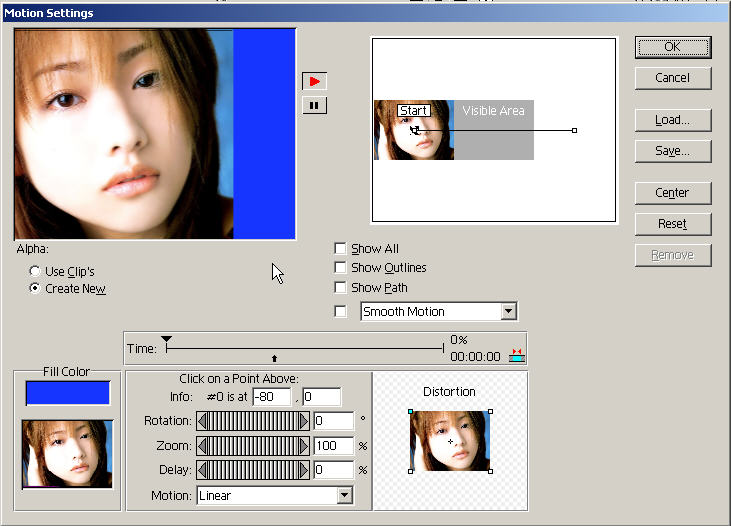The width and height of the screenshot is (731, 526).
Task: Click the time slider triangle marker
Action: pyautogui.click(x=166, y=339)
